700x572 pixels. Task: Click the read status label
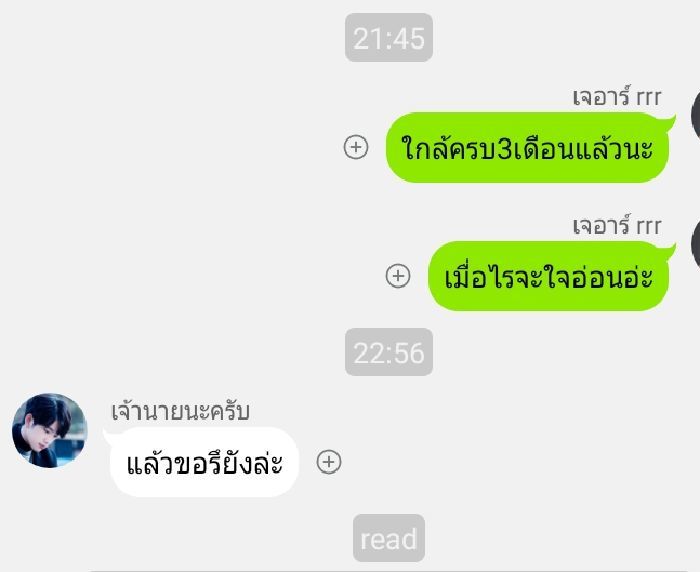tap(389, 538)
